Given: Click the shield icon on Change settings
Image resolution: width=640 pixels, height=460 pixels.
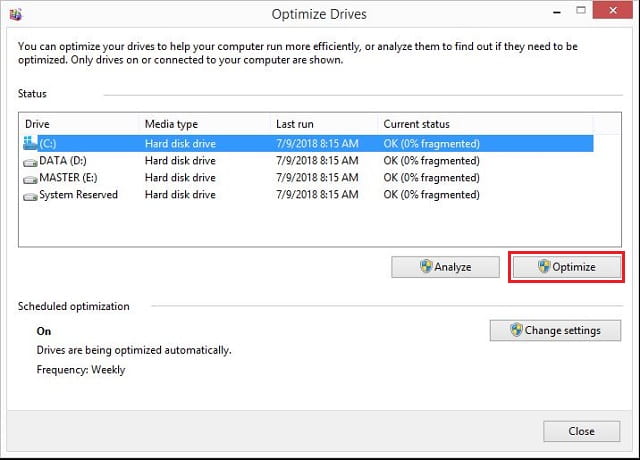Looking at the screenshot, I should 516,330.
